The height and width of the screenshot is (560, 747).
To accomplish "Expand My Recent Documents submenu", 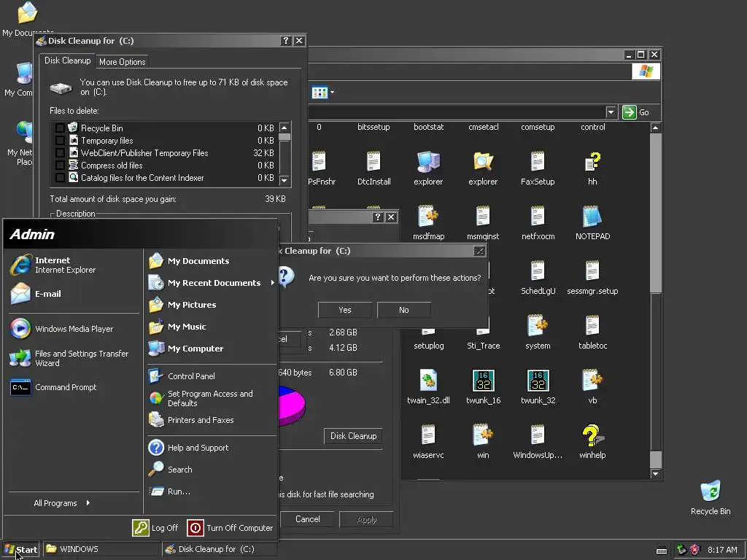I will (212, 283).
